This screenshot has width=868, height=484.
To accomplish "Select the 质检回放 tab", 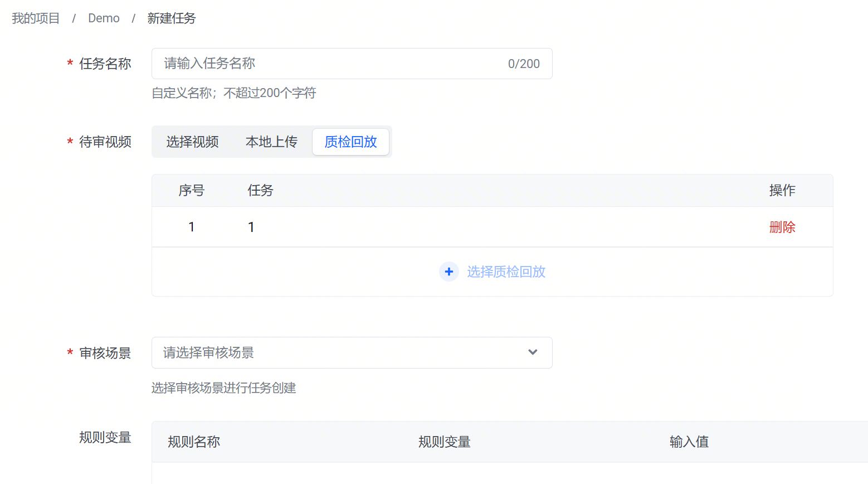I will click(x=351, y=142).
